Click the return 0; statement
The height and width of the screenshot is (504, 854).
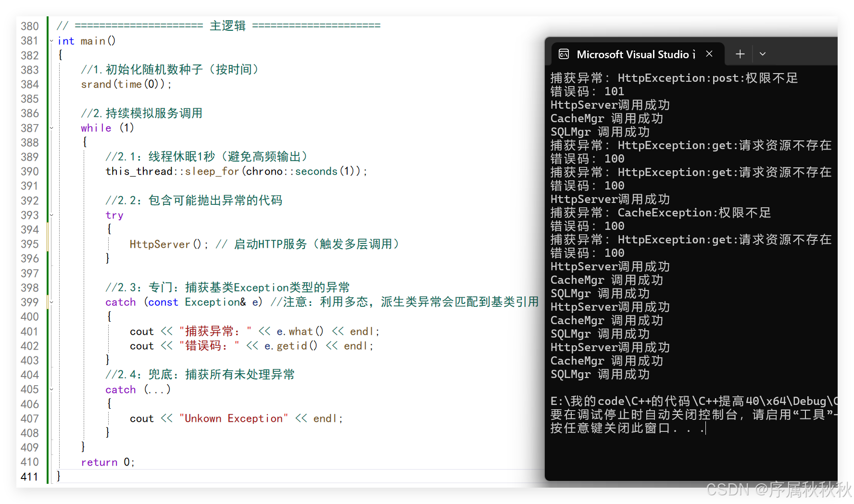pyautogui.click(x=108, y=462)
